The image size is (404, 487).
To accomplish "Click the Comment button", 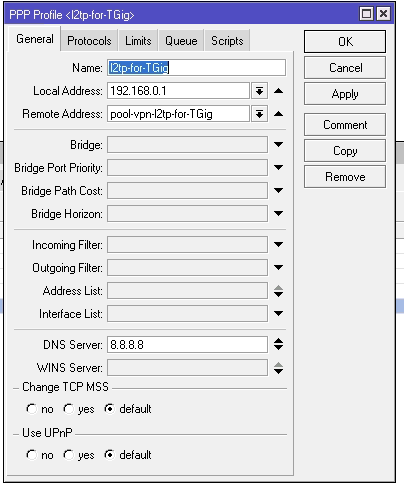I will (x=345, y=125).
